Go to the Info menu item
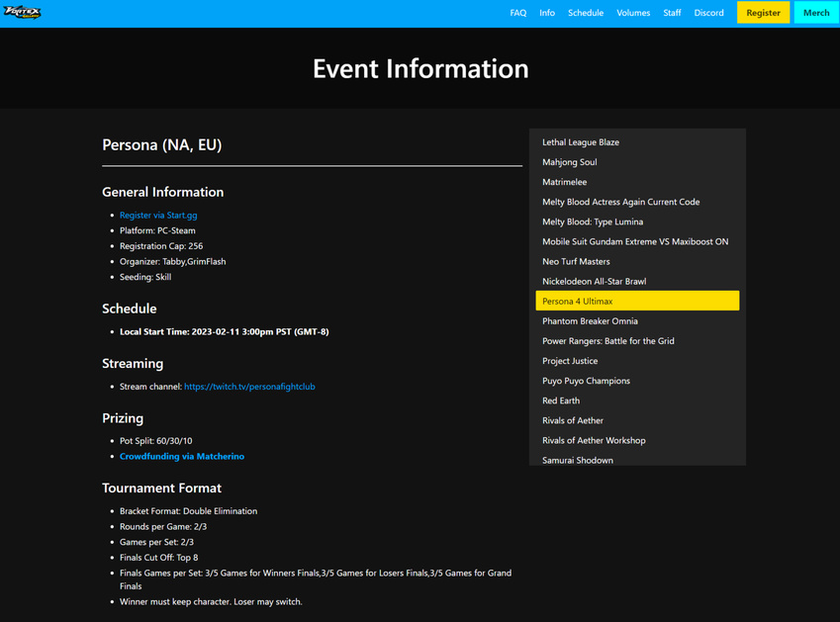Screen dimensions: 840x622 (547, 13)
